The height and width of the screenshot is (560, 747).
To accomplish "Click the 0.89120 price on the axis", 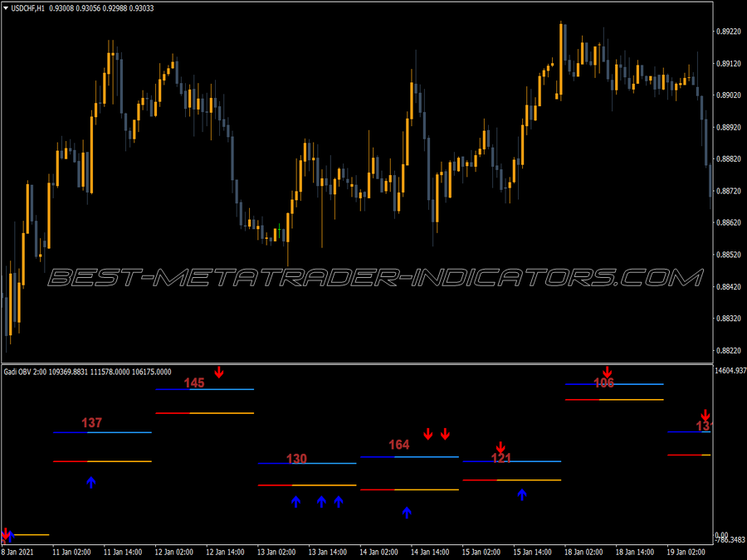I will pos(729,63).
